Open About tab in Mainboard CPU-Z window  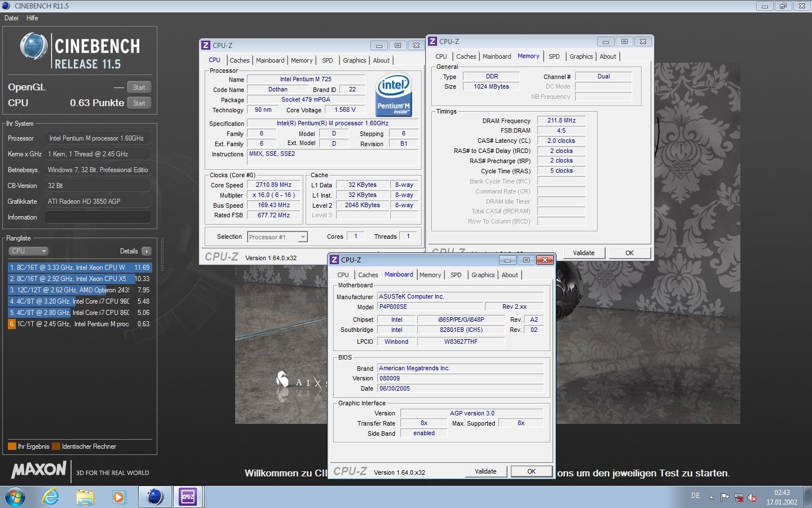click(x=510, y=275)
